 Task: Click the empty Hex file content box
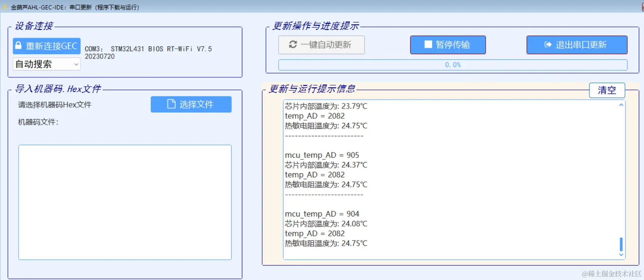(125, 202)
